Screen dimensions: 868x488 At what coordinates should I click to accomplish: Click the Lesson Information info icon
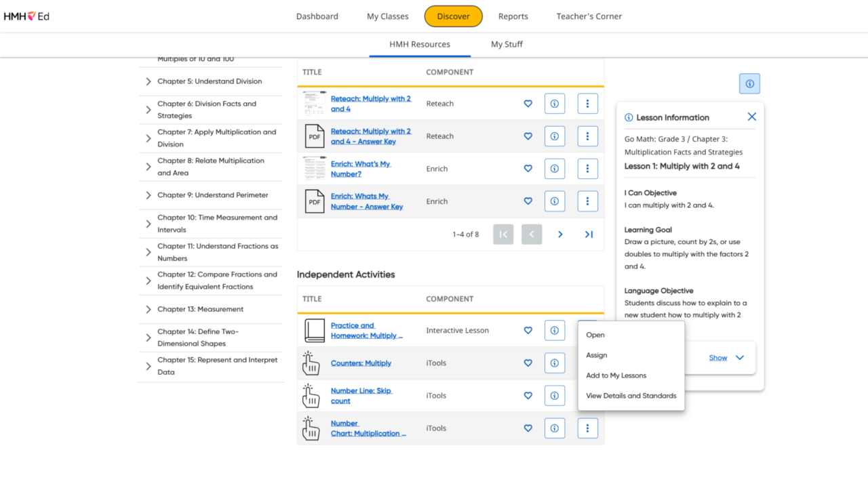point(749,83)
